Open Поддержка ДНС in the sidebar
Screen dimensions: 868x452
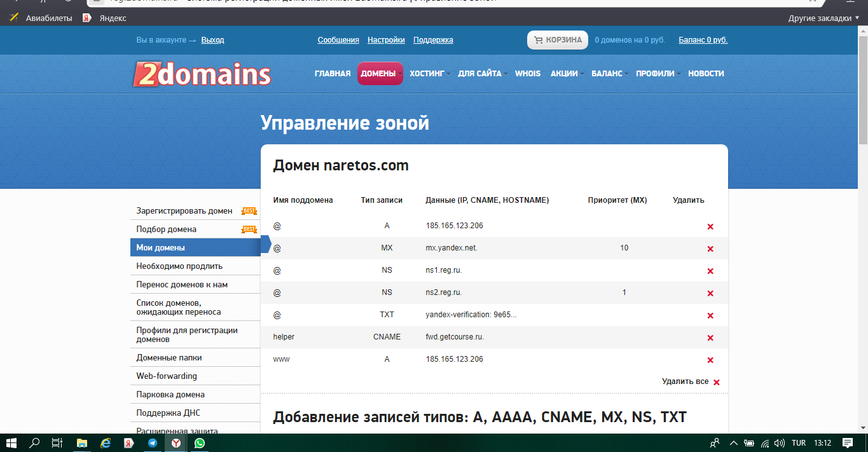click(x=195, y=413)
